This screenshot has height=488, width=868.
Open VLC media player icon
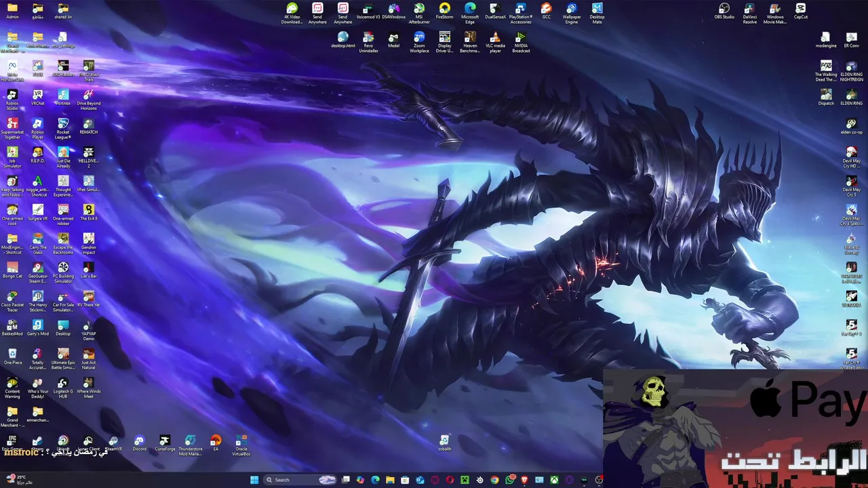[495, 43]
